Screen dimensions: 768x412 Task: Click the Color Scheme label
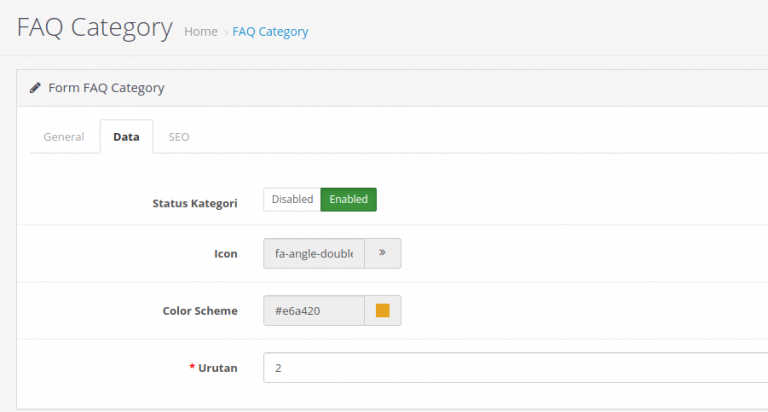tap(200, 311)
